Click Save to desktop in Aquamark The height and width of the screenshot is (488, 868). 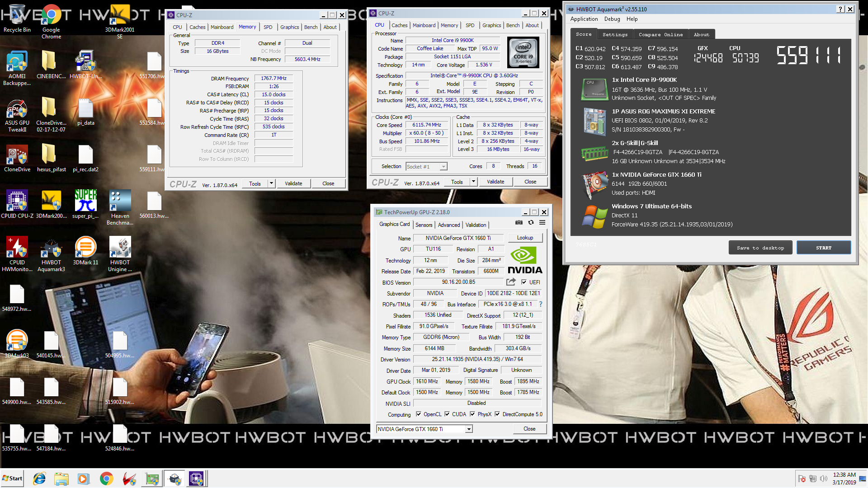(x=760, y=248)
